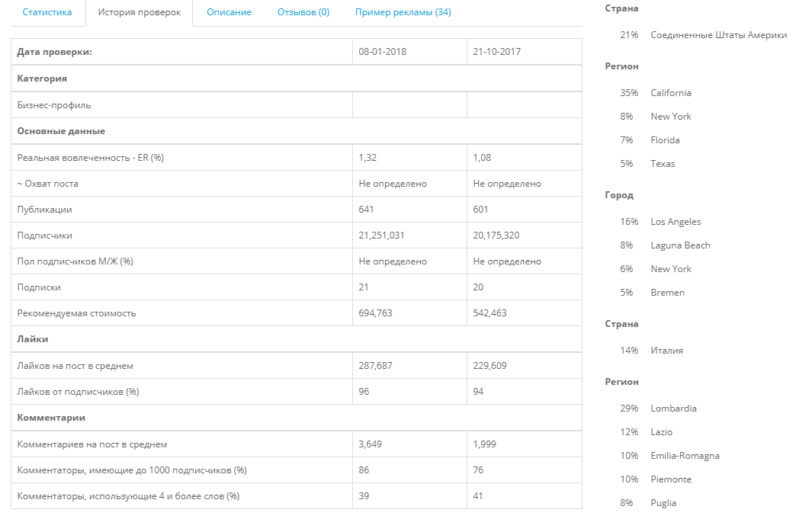Open the Статистика tab
The image size is (812, 516).
(x=47, y=12)
